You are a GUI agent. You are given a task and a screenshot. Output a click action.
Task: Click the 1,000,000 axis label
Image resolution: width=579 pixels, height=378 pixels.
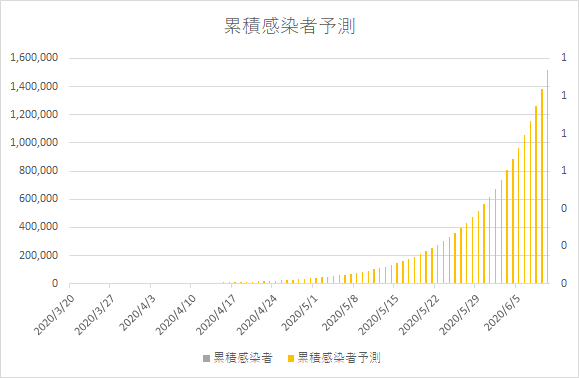(34, 142)
